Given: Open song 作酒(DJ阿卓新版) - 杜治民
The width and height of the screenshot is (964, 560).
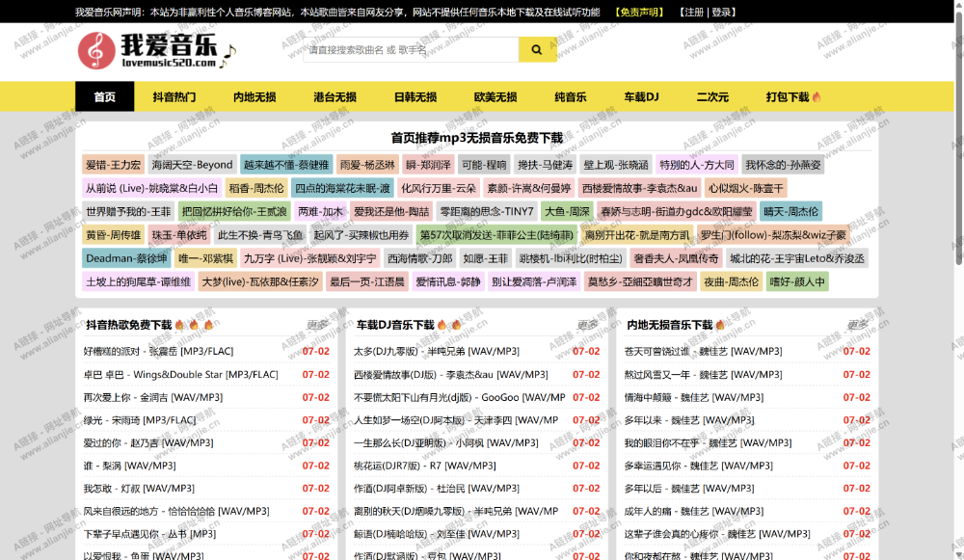Looking at the screenshot, I should (437, 488).
